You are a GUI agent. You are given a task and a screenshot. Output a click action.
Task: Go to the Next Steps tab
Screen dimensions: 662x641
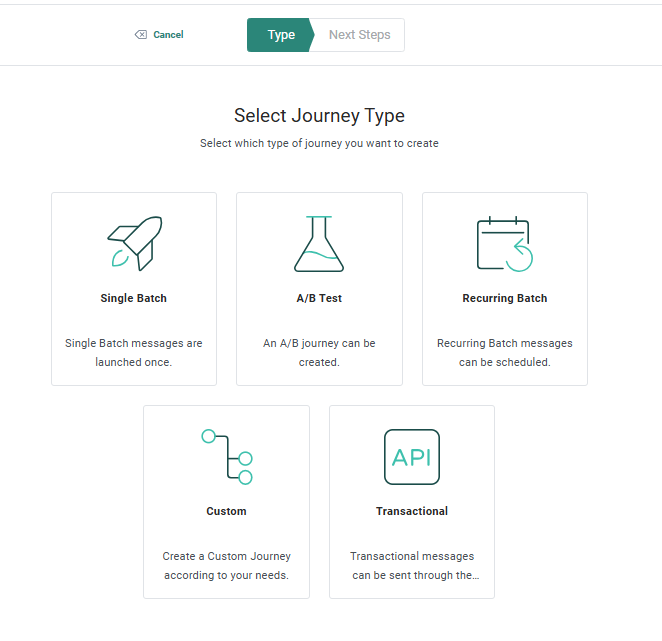pyautogui.click(x=359, y=35)
